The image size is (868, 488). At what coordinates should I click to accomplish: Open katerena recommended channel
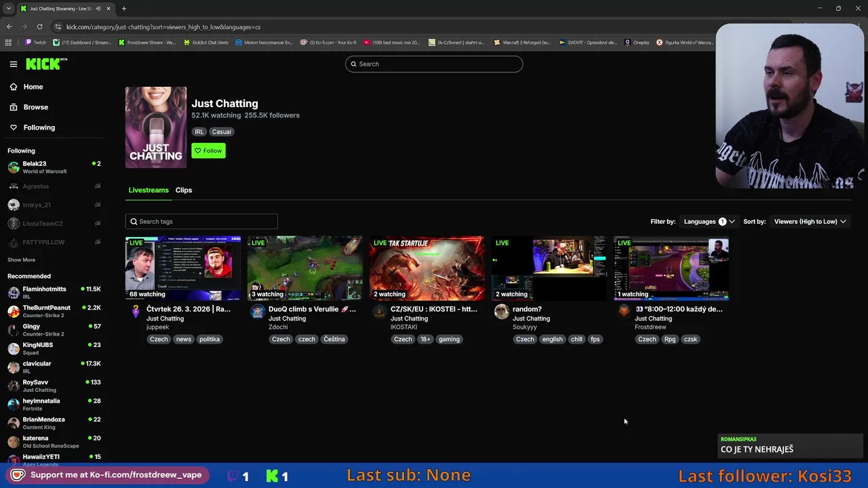[x=54, y=441]
